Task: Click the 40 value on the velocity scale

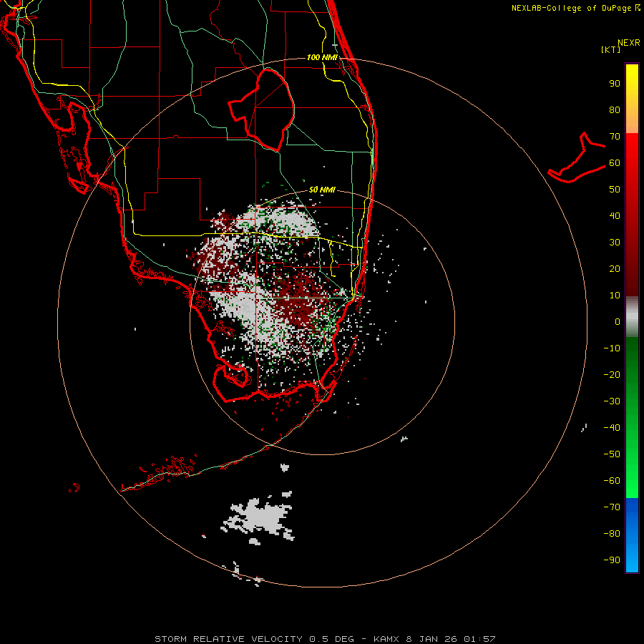Action: point(615,215)
